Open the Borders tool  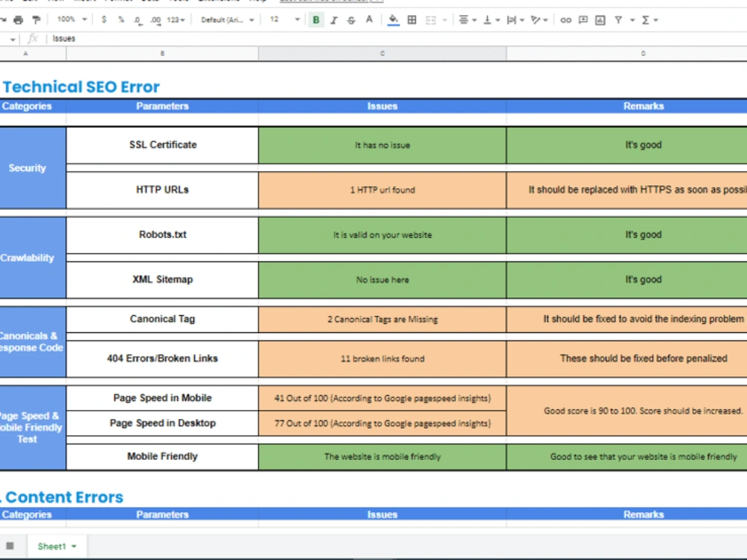pos(412,20)
